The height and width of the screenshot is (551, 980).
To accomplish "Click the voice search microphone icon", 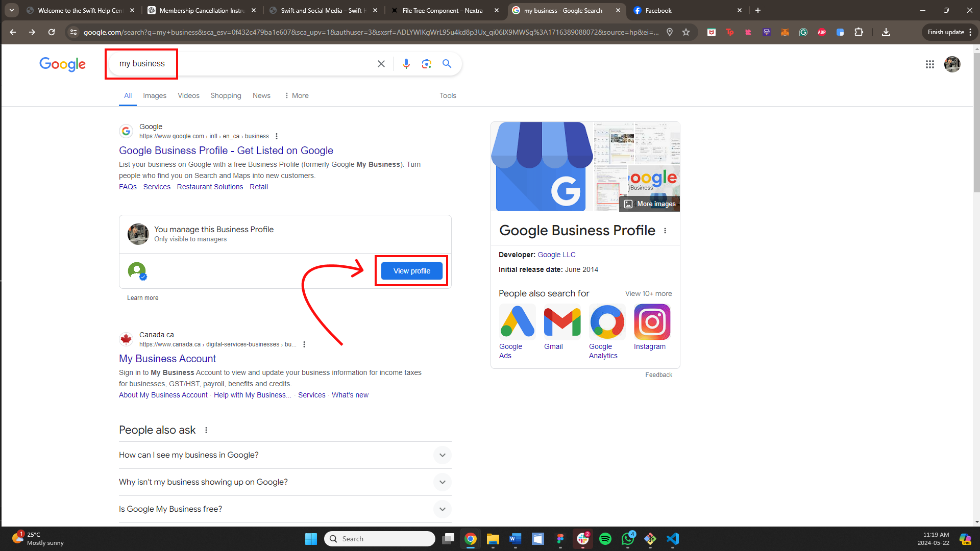I will point(406,64).
